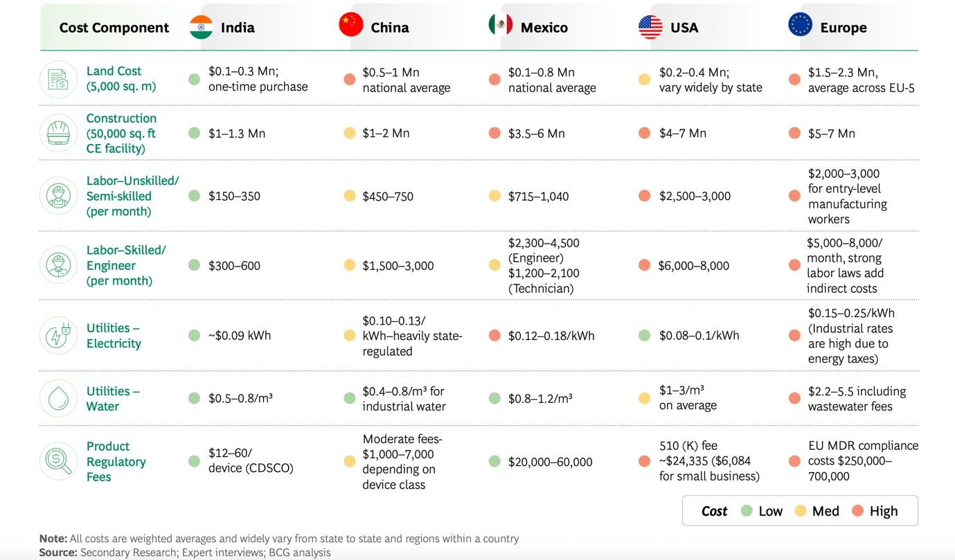
Task: Click the Labor Unskilled worker icon
Action: tap(58, 196)
